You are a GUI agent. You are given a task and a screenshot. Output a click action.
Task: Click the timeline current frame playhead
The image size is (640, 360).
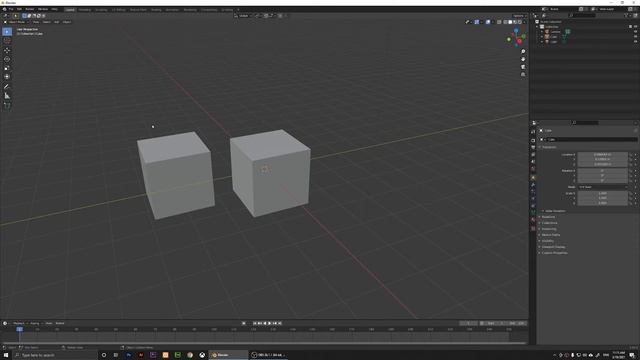click(19, 329)
